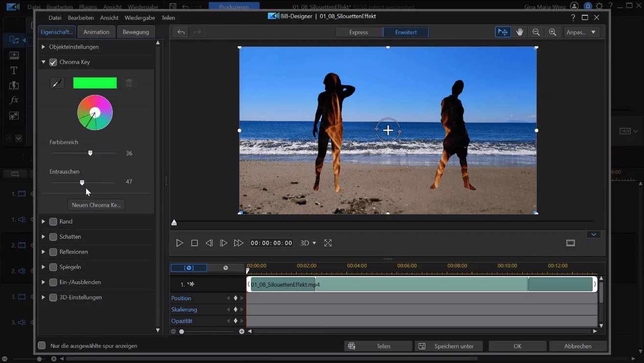Image resolution: width=644 pixels, height=363 pixels.
Task: Expand the Rand section arrow
Action: (44, 221)
